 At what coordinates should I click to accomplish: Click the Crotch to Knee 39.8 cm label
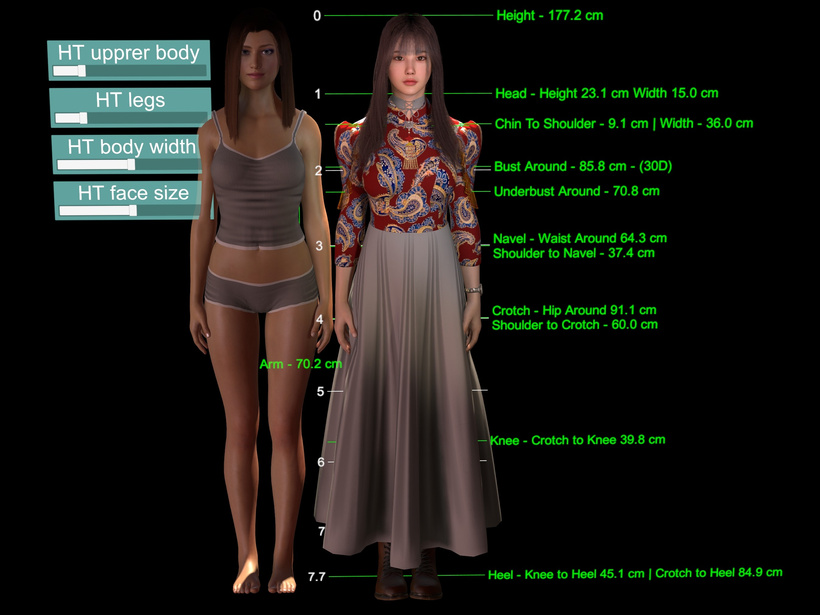coord(577,440)
